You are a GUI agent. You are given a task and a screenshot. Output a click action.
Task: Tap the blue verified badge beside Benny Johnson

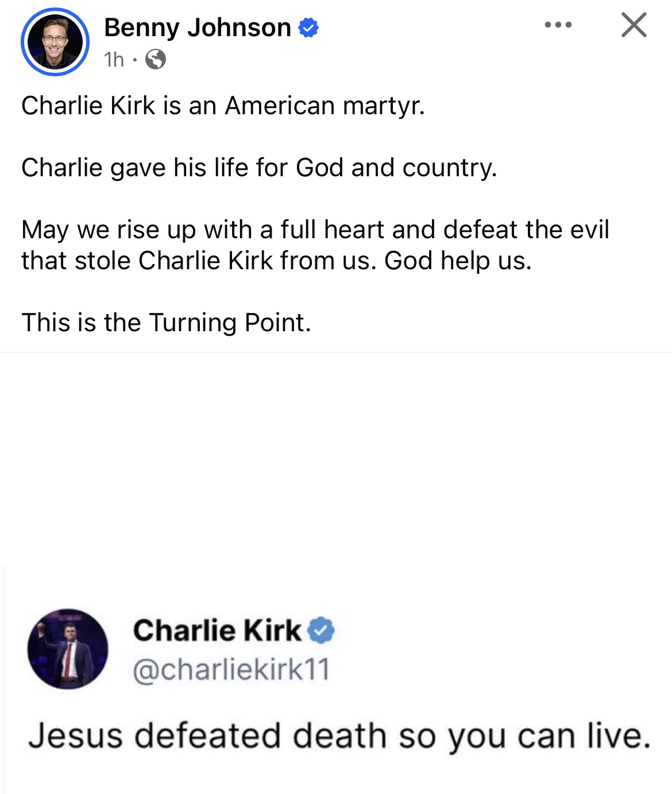tap(309, 28)
